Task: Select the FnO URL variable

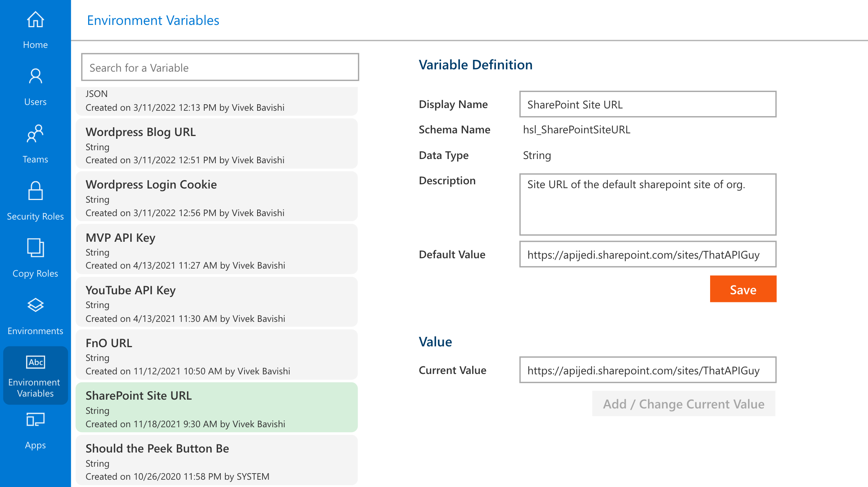Action: [x=217, y=354]
